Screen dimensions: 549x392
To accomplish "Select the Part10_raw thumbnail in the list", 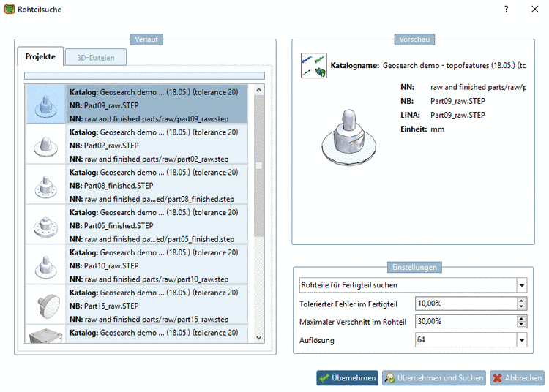I will (x=46, y=265).
